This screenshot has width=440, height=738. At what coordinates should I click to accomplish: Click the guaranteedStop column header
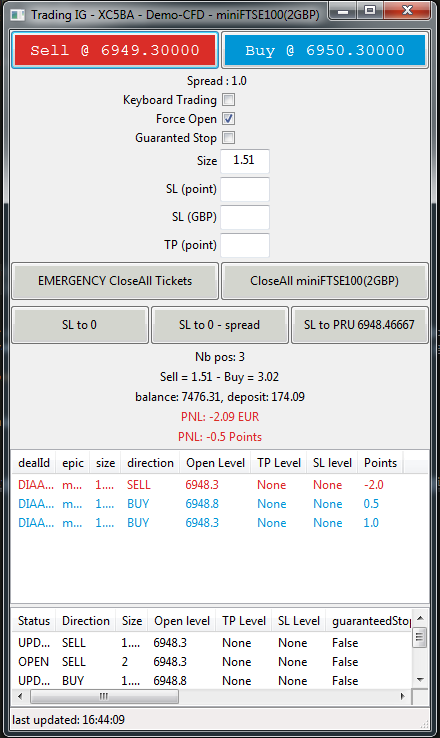coord(371,621)
